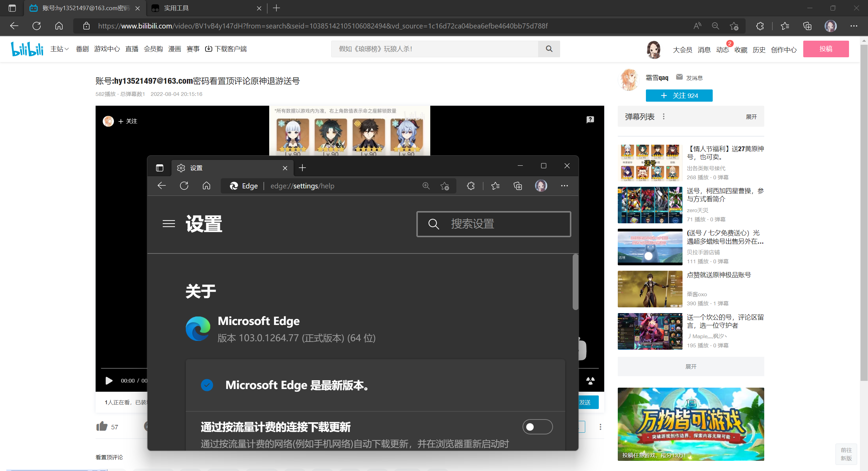Click the 关注 924 follow button
868x471 pixels.
coord(679,96)
